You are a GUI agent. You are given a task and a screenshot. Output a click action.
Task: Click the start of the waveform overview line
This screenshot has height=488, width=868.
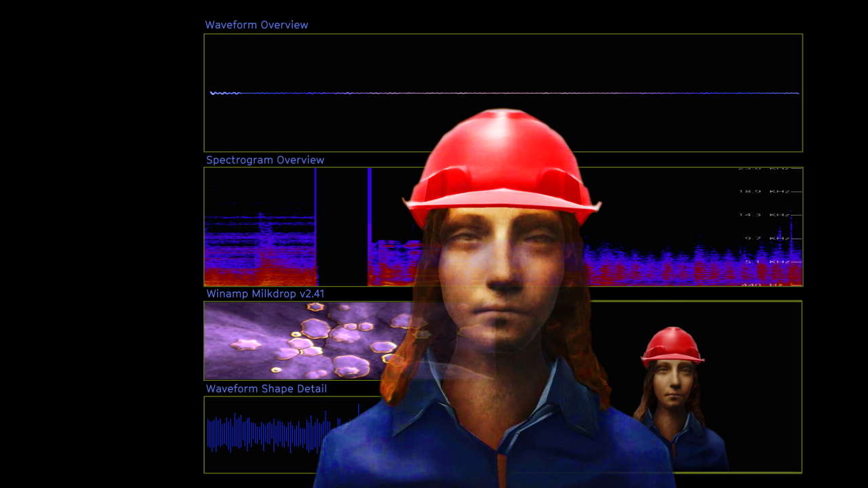tap(213, 93)
